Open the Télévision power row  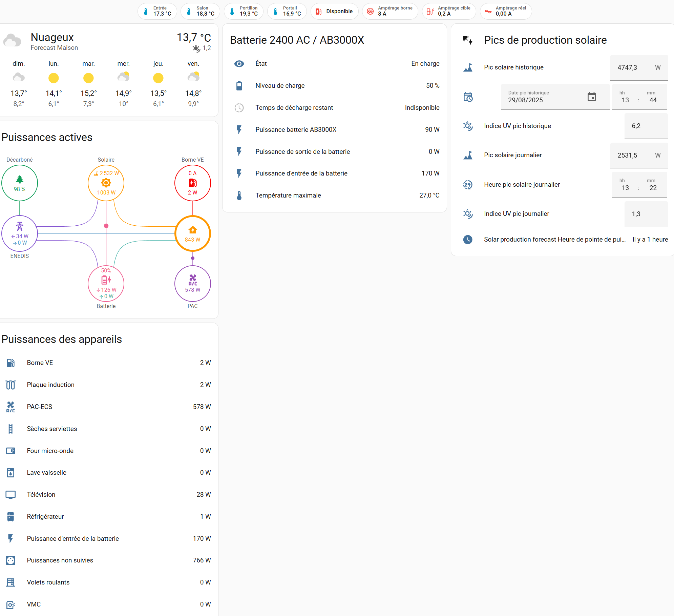108,494
